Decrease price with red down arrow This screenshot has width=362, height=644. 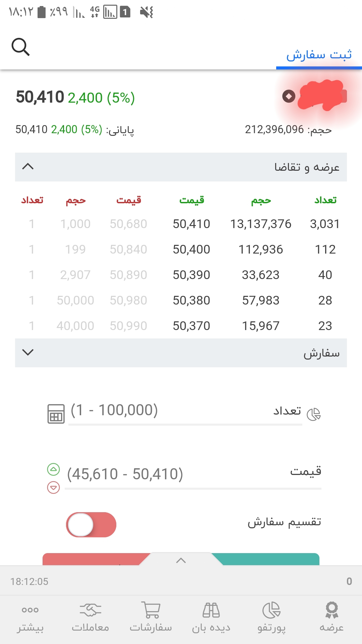53,487
